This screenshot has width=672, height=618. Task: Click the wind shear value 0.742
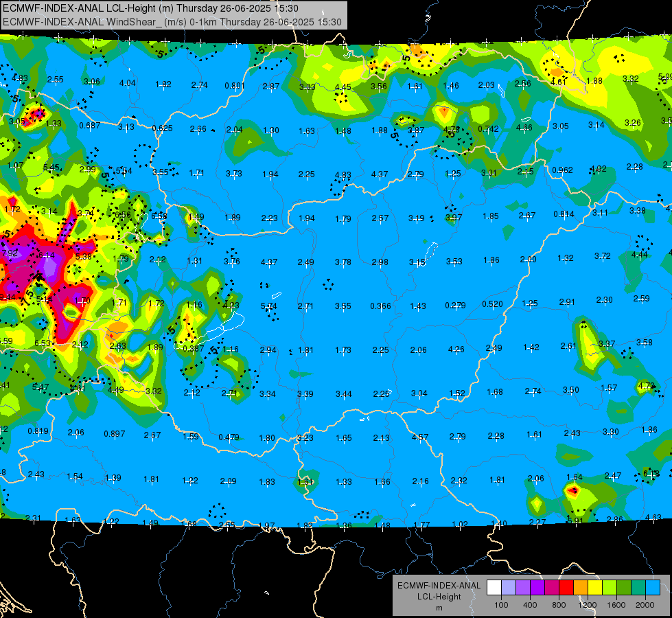489,128
